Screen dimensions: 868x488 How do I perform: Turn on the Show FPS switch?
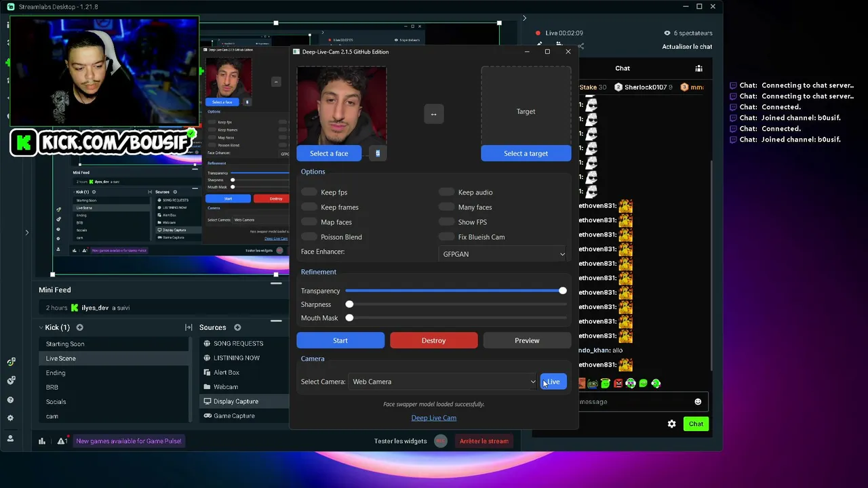pyautogui.click(x=446, y=222)
